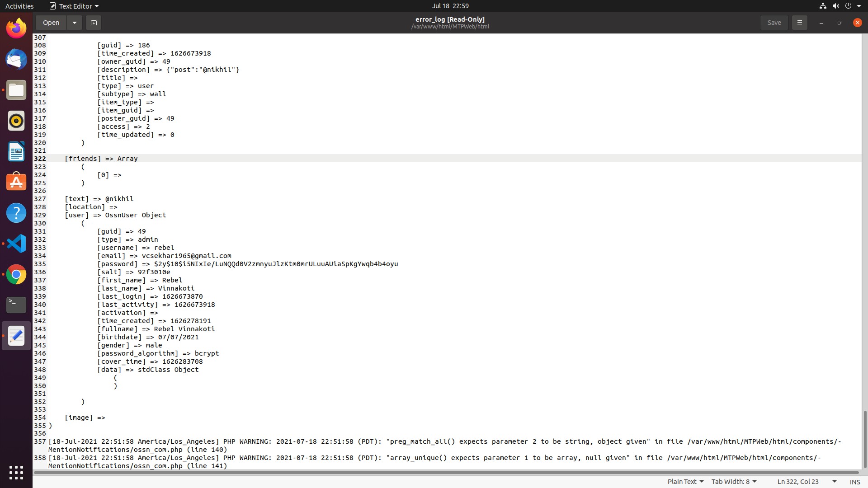Open the hamburger menu in header bar

tap(799, 23)
